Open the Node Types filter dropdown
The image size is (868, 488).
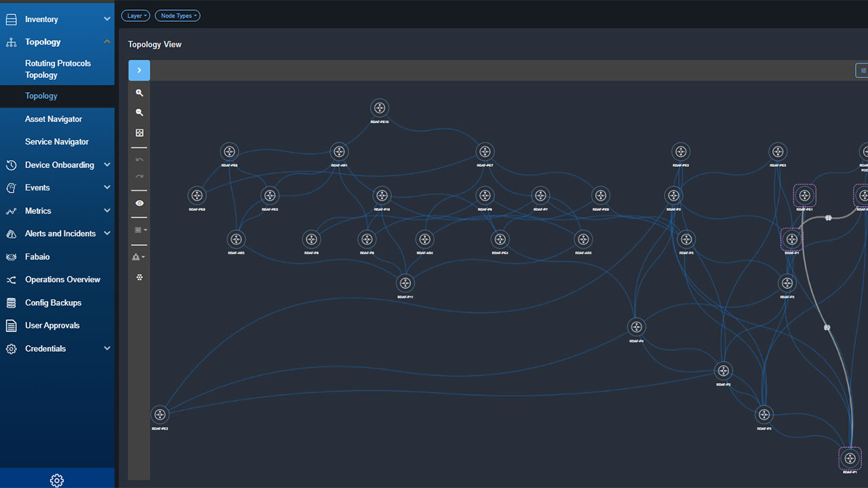click(178, 16)
